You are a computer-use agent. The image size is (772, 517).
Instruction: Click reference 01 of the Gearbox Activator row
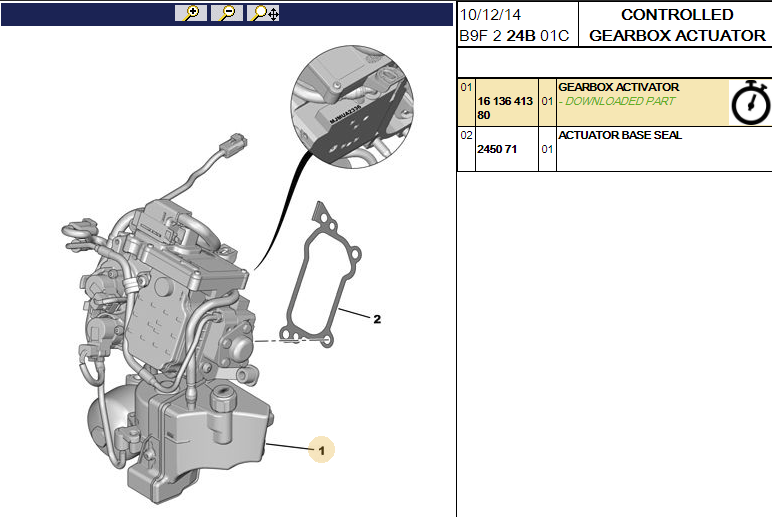pyautogui.click(x=466, y=87)
